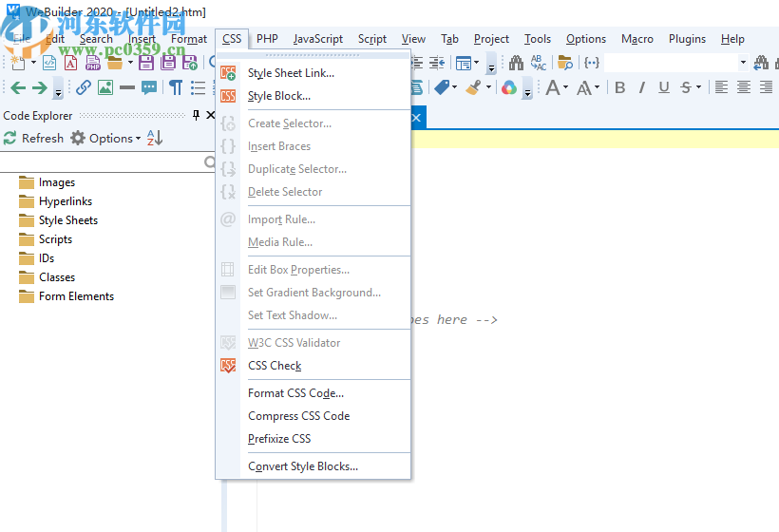Click the curly braces quick search icon
Screen dimensions: 779x532
pos(591,63)
